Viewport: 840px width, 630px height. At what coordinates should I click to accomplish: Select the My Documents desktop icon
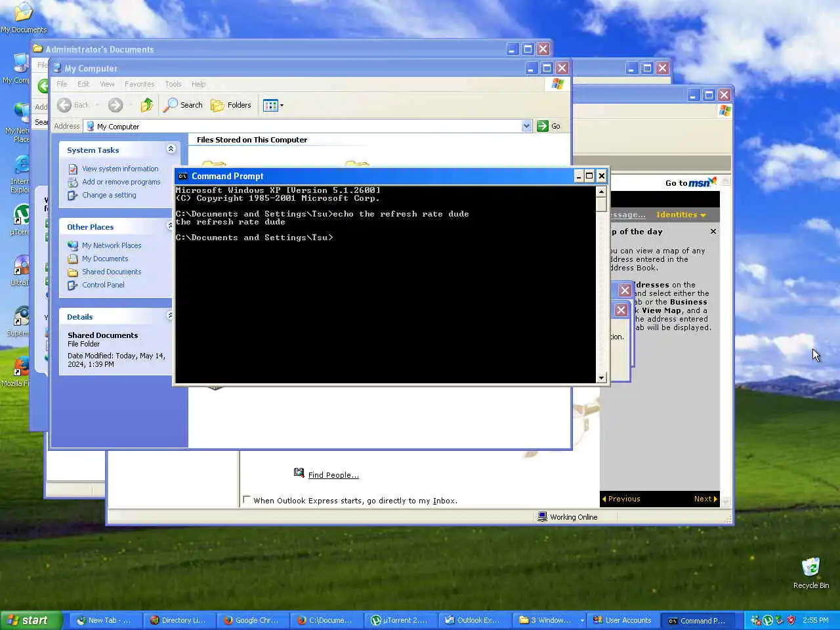click(24, 17)
